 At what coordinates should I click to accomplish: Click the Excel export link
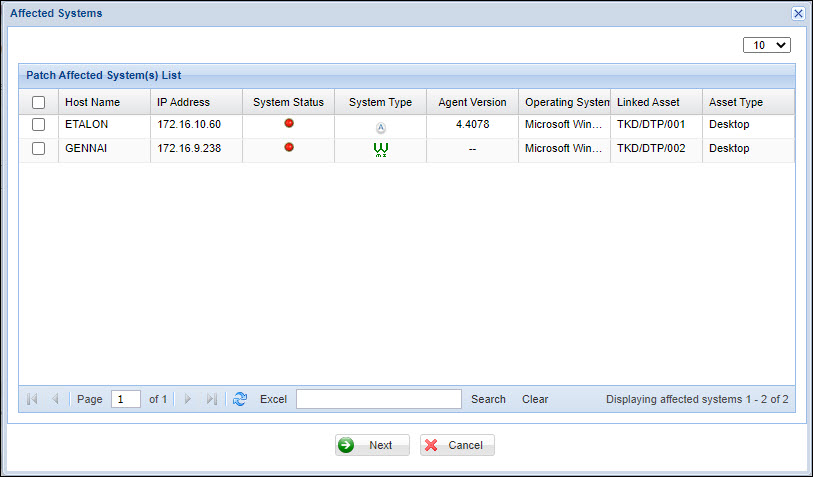pos(273,399)
